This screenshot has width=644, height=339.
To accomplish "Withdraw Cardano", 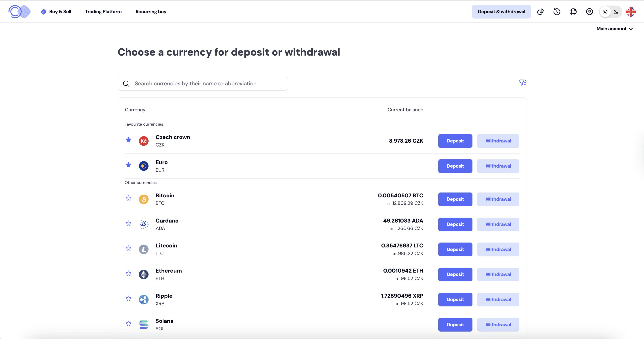I will (x=498, y=224).
